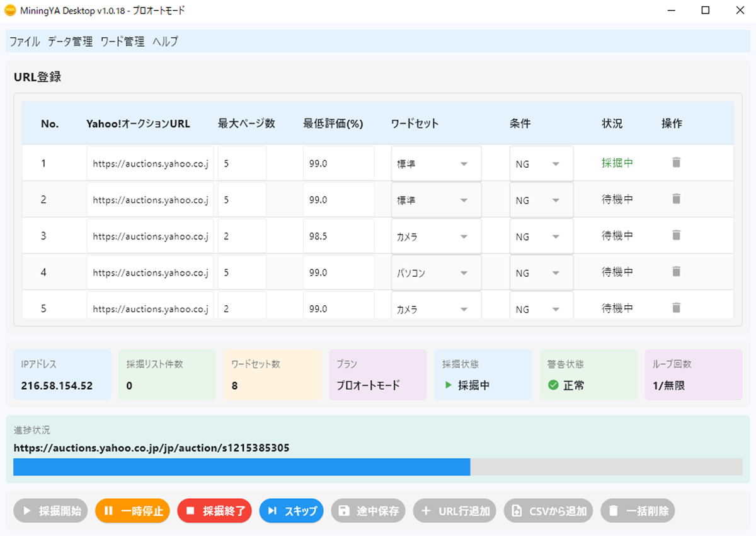The width and height of the screenshot is (756, 536).
Task: Click the MiningYA app icon in title bar
Action: coord(10,11)
